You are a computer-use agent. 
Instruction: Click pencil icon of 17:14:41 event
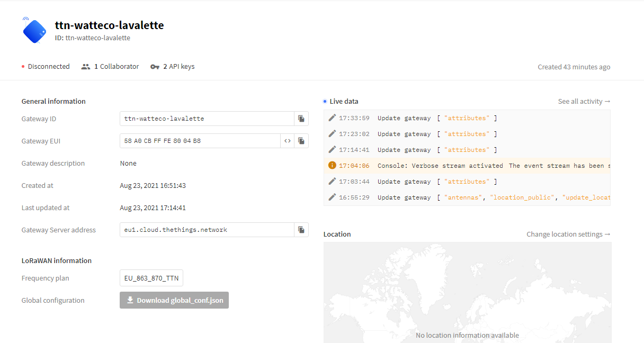click(x=332, y=149)
